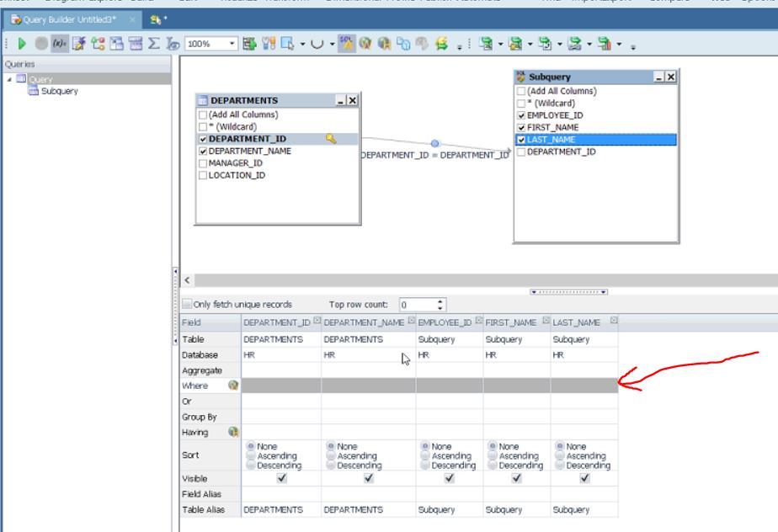Select Subquery node in Queries tree
This screenshot has width=778, height=532.
tap(60, 91)
